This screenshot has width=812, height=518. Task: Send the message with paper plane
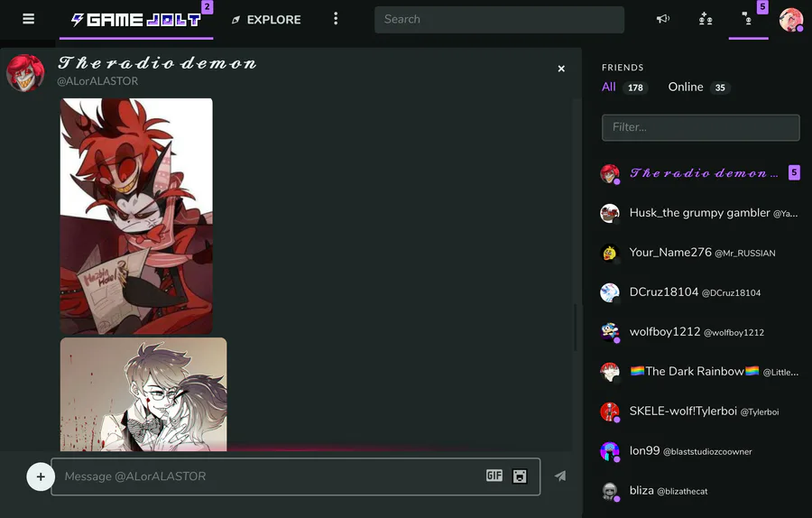point(560,476)
